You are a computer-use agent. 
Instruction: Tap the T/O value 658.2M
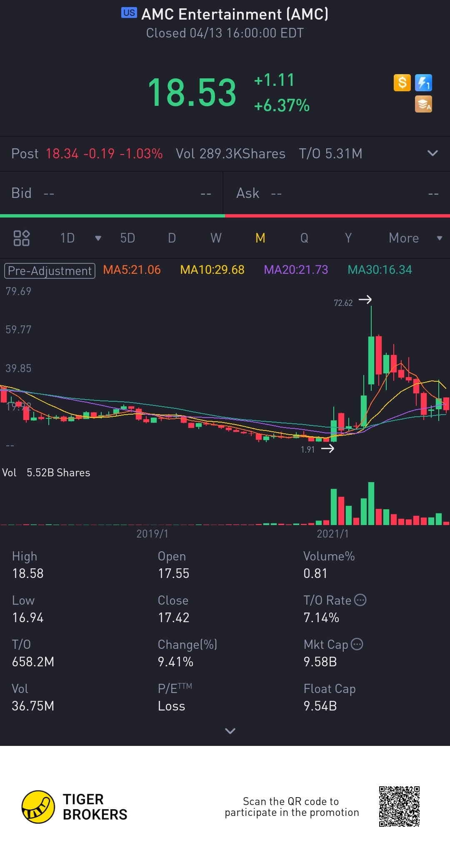(33, 662)
